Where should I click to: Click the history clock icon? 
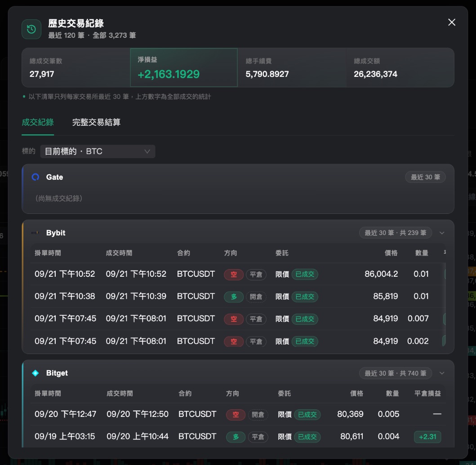coord(31,29)
